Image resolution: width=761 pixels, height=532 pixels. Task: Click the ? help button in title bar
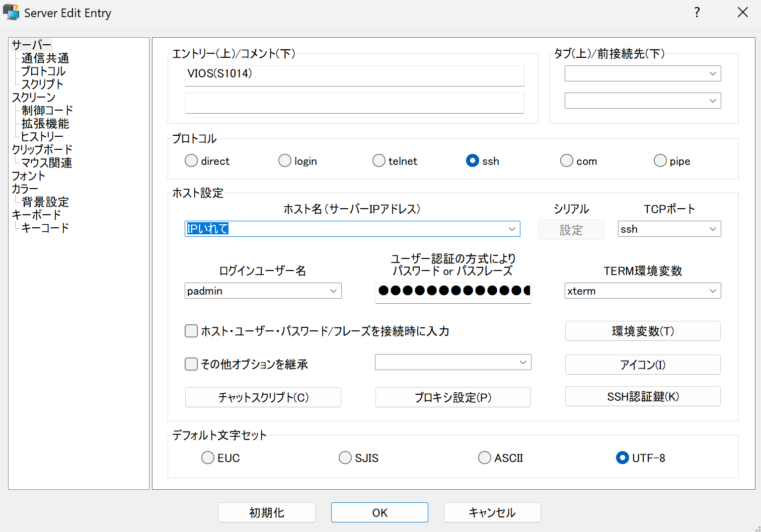[697, 12]
